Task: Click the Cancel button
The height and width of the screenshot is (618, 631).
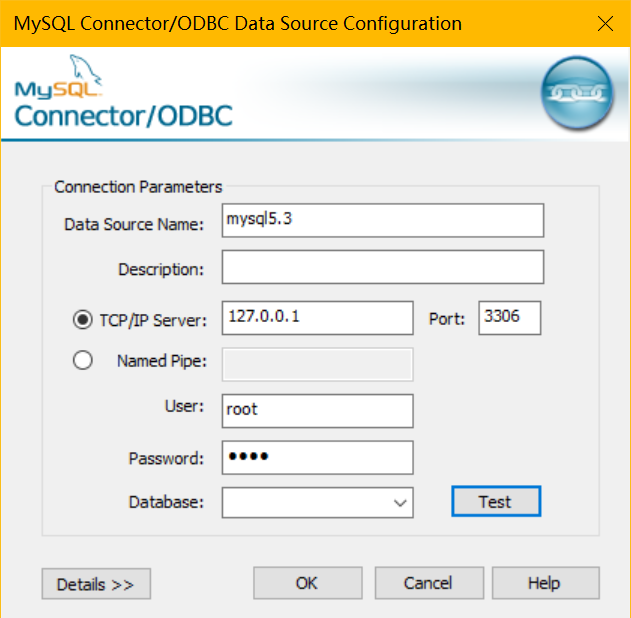Action: click(428, 583)
